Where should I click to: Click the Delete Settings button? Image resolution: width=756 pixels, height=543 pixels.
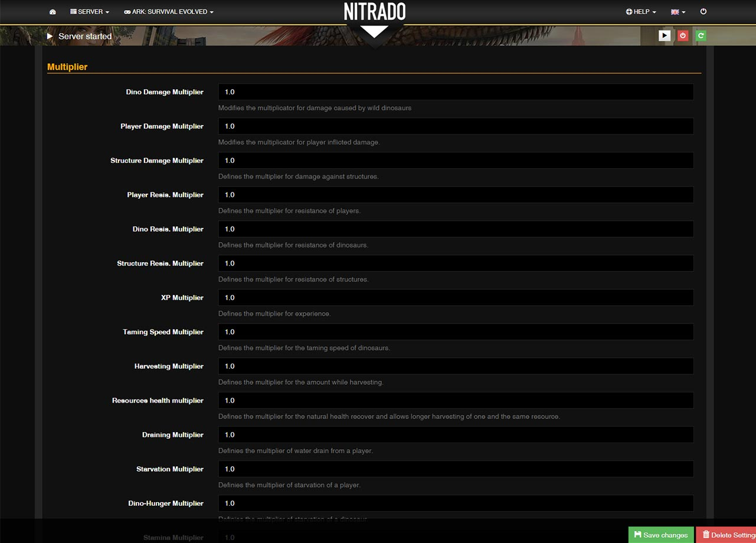pyautogui.click(x=726, y=535)
